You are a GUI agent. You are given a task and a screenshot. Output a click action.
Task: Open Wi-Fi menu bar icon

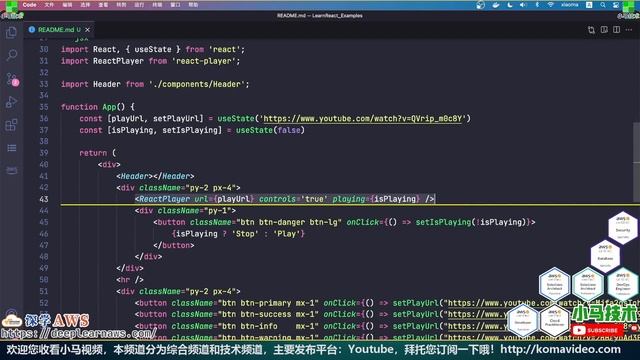pyautogui.click(x=550, y=5)
